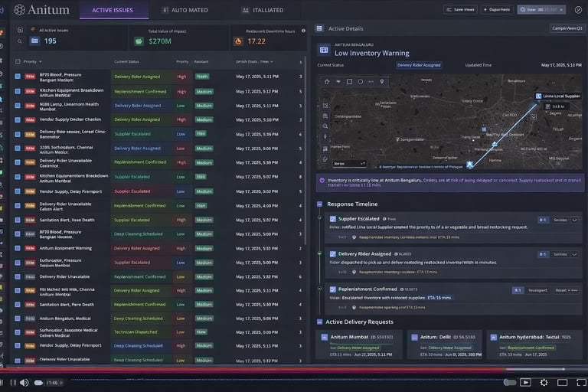Click the search icon beside issues count
Image resolution: width=588 pixels, height=392 pixels.
19,41
